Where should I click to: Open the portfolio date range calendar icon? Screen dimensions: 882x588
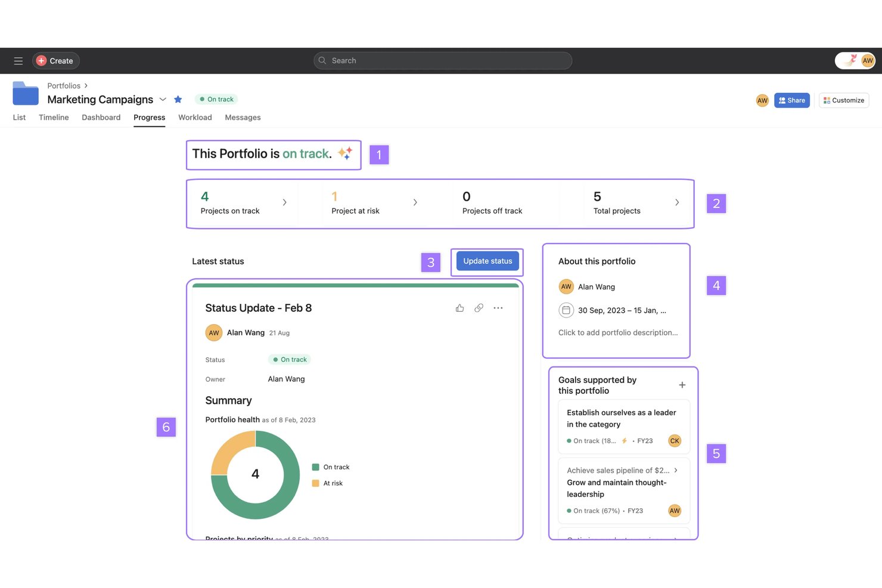(x=566, y=310)
